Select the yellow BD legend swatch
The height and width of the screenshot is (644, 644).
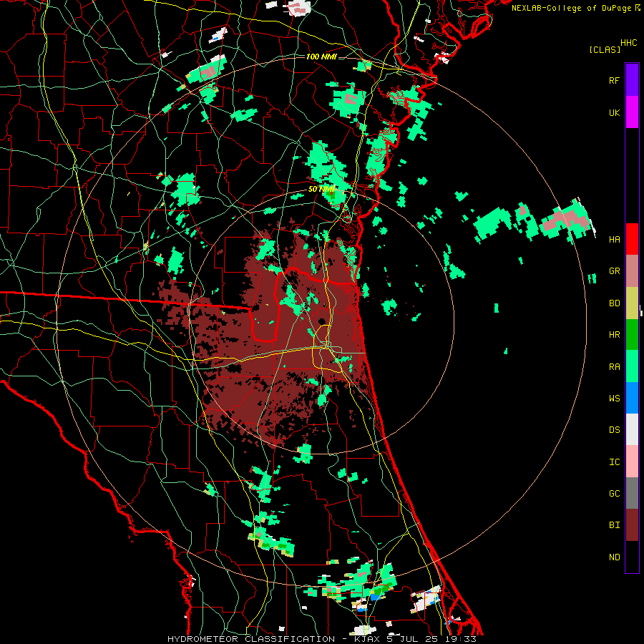click(632, 303)
